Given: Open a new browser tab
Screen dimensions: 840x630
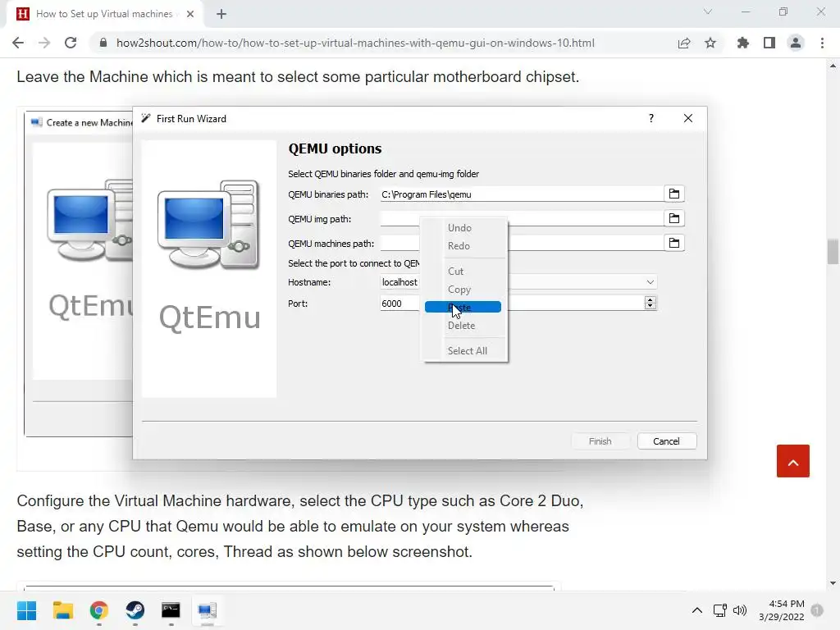Looking at the screenshot, I should 221,14.
